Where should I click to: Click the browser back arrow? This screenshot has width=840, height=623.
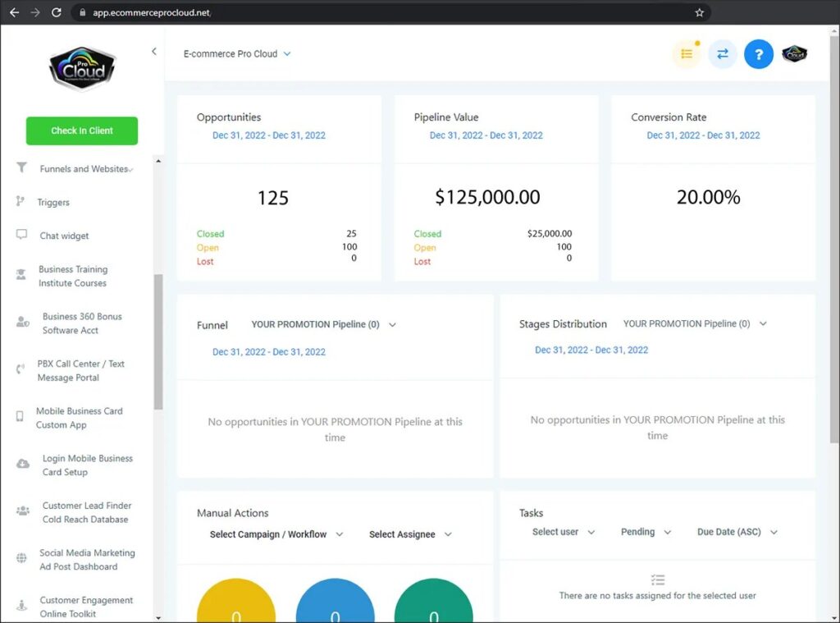[15, 12]
